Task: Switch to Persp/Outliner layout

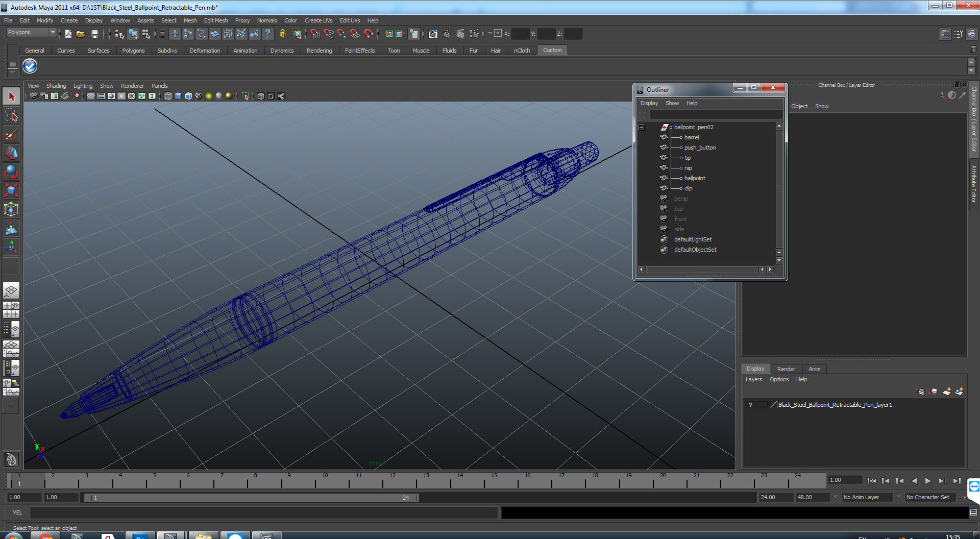Action: (11, 329)
